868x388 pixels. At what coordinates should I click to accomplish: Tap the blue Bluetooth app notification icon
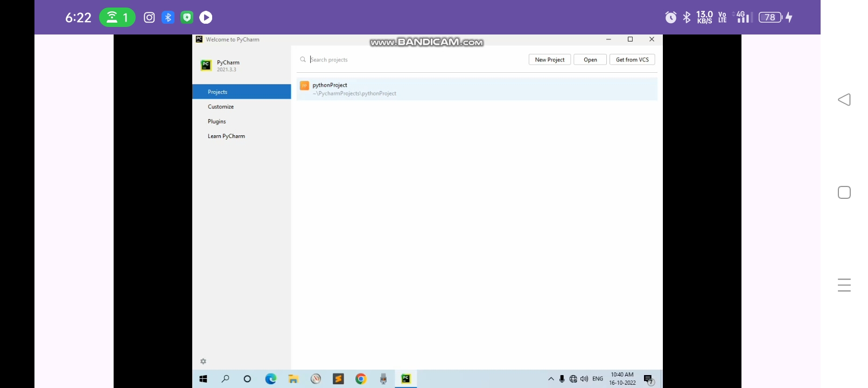point(168,17)
